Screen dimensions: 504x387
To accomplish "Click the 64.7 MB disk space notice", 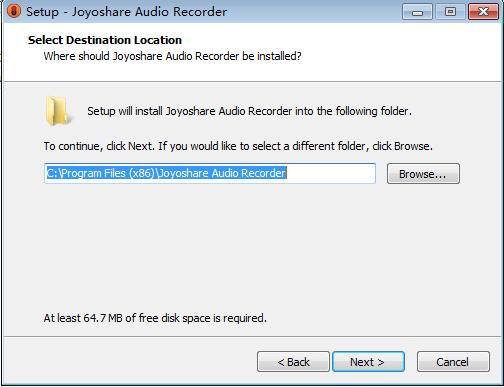I will [155, 318].
